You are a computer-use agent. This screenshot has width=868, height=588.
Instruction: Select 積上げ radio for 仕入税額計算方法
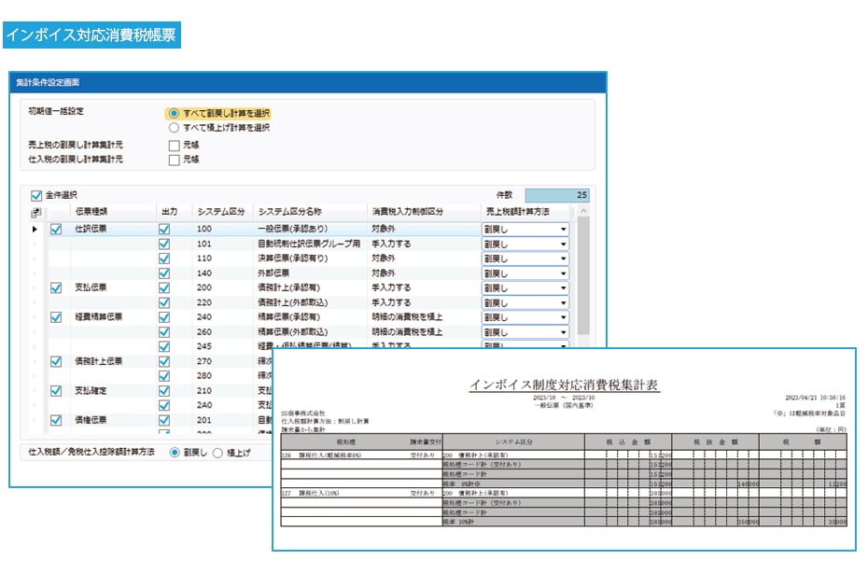point(217,453)
